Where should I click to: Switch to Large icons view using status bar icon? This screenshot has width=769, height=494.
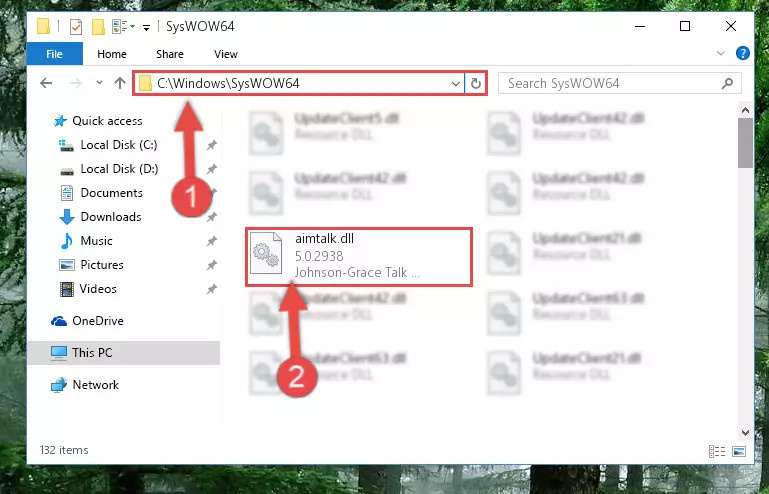coord(739,451)
